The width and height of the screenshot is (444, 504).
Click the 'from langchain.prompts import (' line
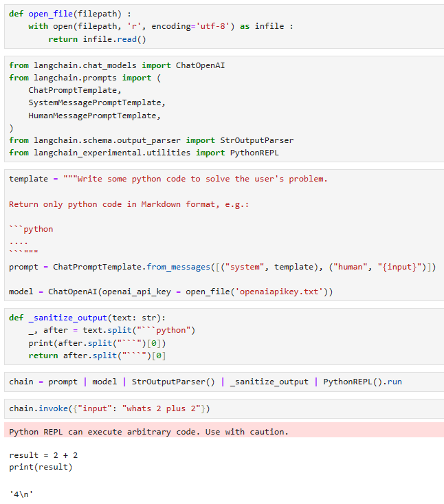[85, 78]
